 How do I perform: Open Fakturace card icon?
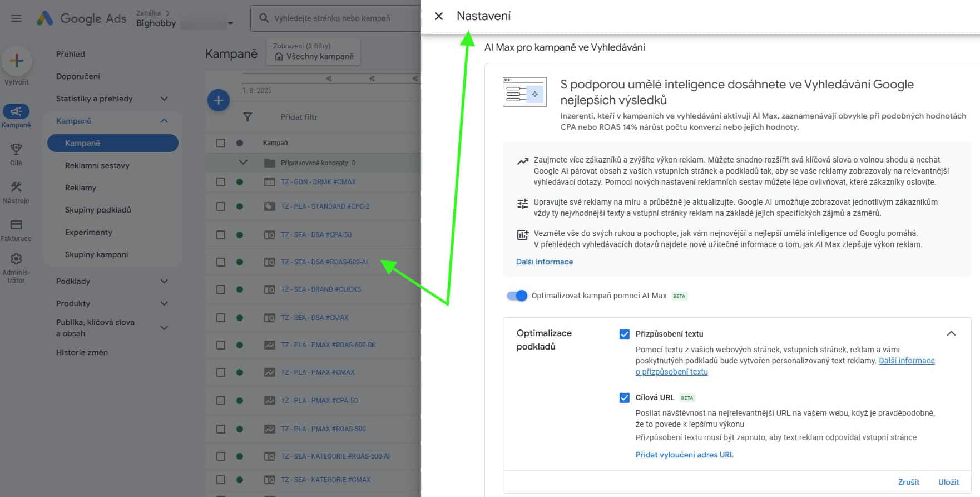point(16,225)
